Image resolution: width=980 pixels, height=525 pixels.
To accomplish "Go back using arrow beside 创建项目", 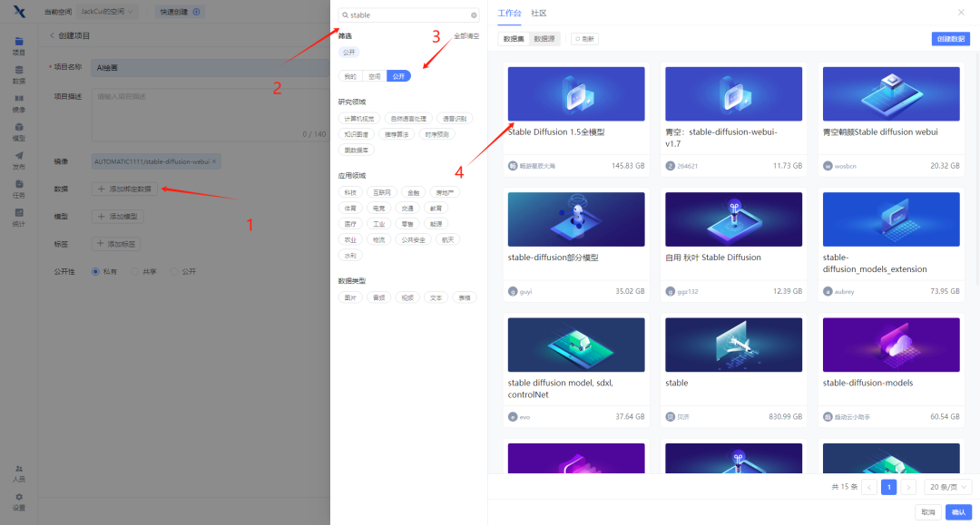I will [52, 35].
